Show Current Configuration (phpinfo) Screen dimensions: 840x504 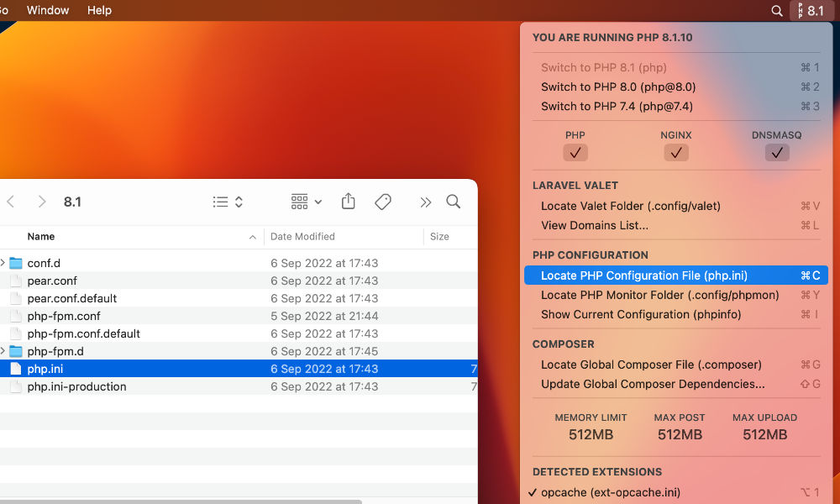(x=676, y=314)
